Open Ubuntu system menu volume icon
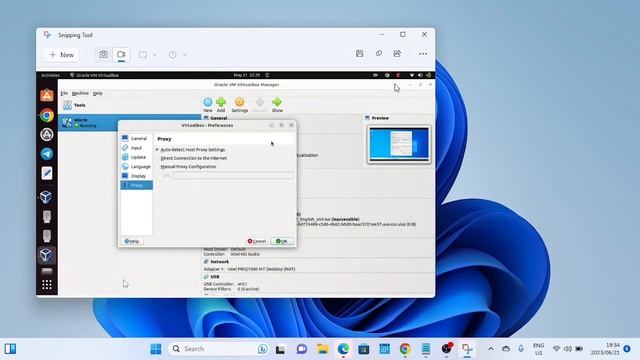This screenshot has width=640, height=360. pyautogui.click(x=420, y=75)
